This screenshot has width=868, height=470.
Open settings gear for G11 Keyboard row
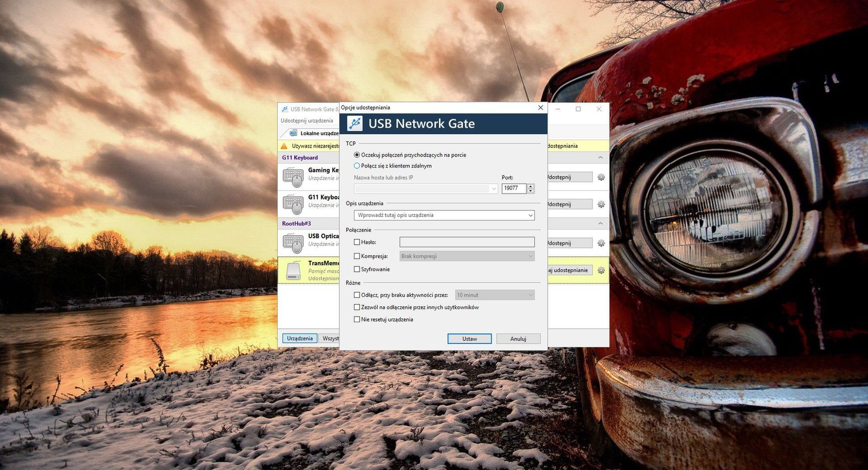click(x=601, y=204)
